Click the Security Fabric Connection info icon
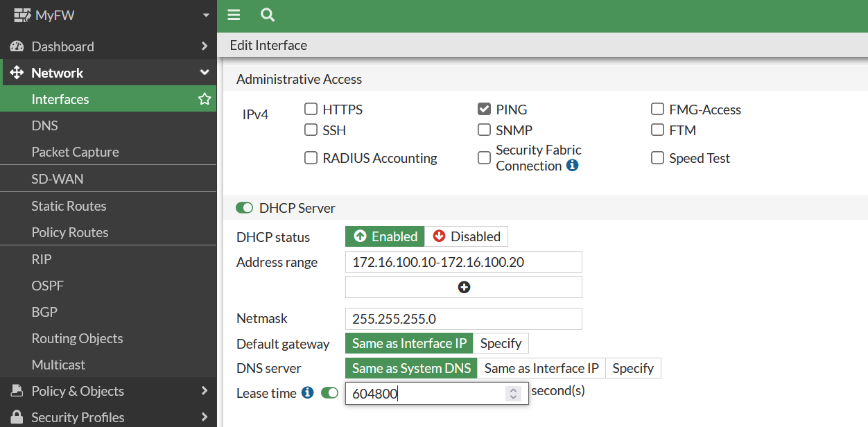Viewport: 868px width, 427px height. pyautogui.click(x=572, y=166)
